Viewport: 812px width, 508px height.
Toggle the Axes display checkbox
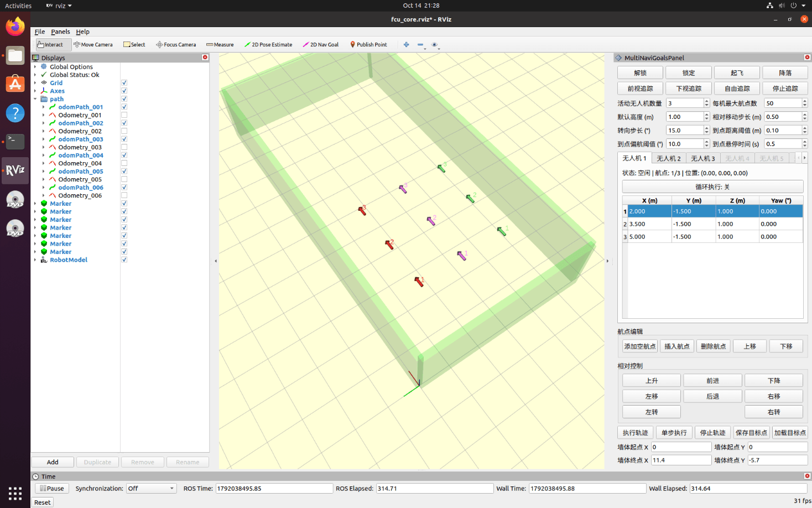tap(124, 91)
